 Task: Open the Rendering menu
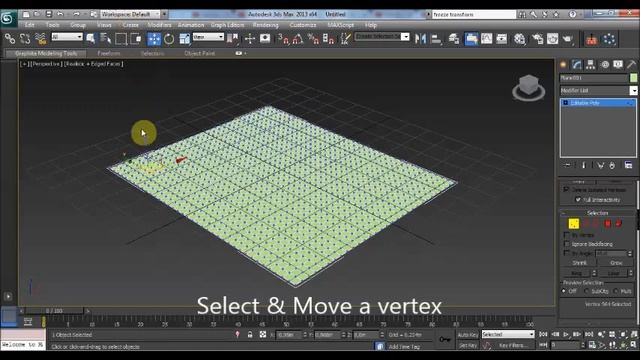(265, 25)
